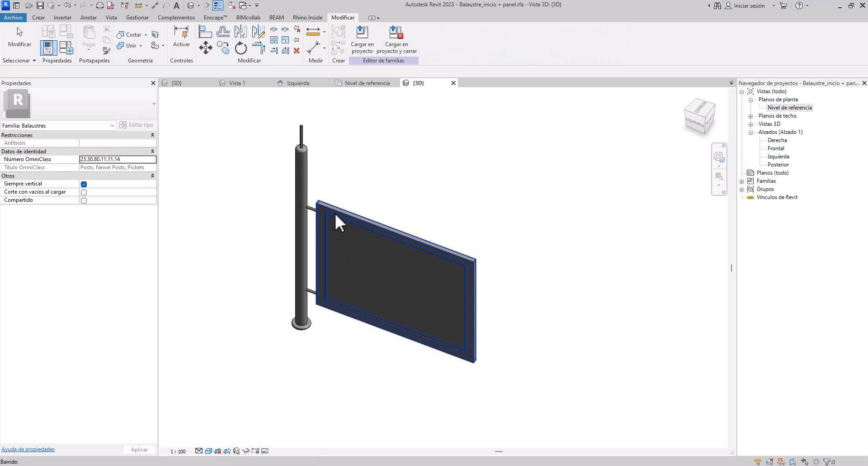Select the Modificar arrow tool
Screen dimensions: 868x466
(19, 37)
